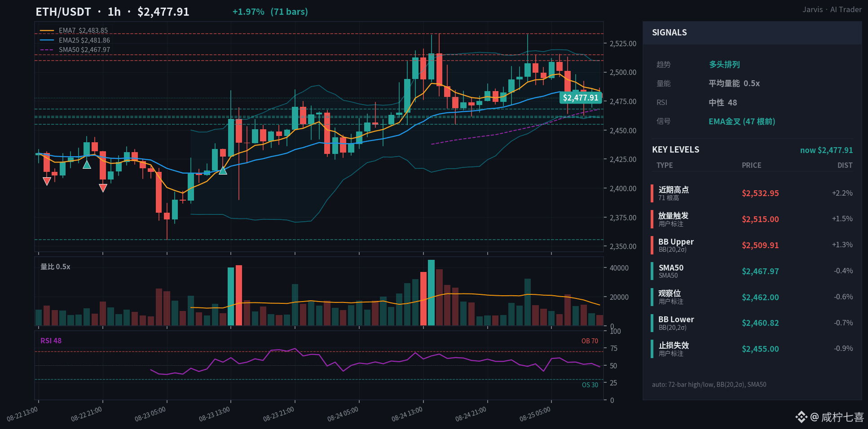Click the 2,450.00 price axis label
The width and height of the screenshot is (868, 429).
(x=623, y=131)
